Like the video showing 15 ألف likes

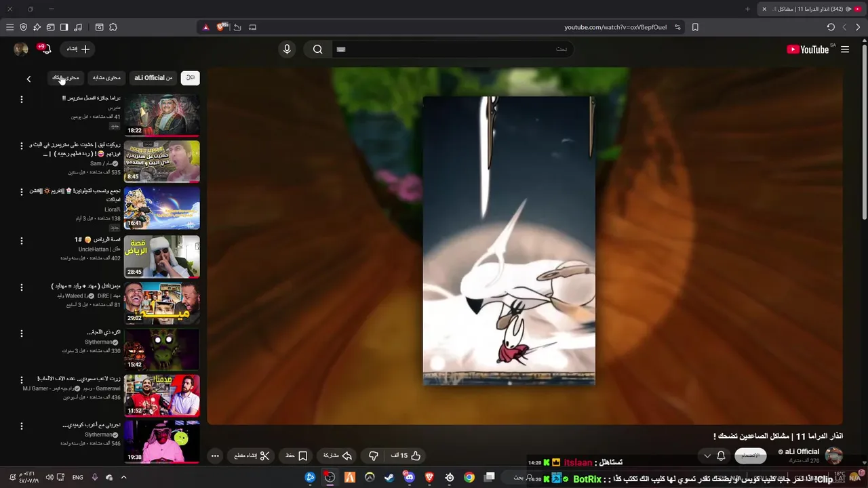tap(406, 455)
